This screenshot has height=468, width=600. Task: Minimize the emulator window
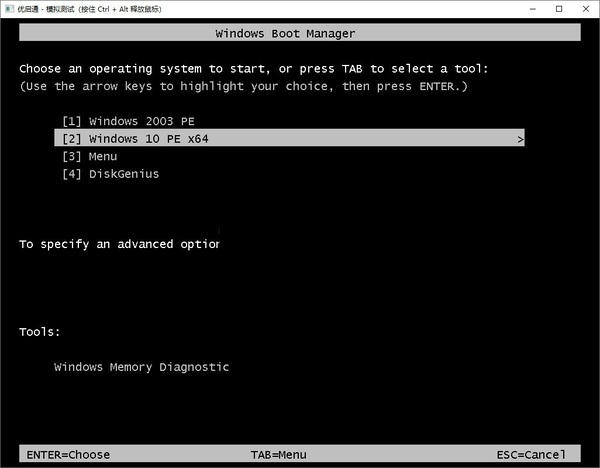[x=533, y=9]
